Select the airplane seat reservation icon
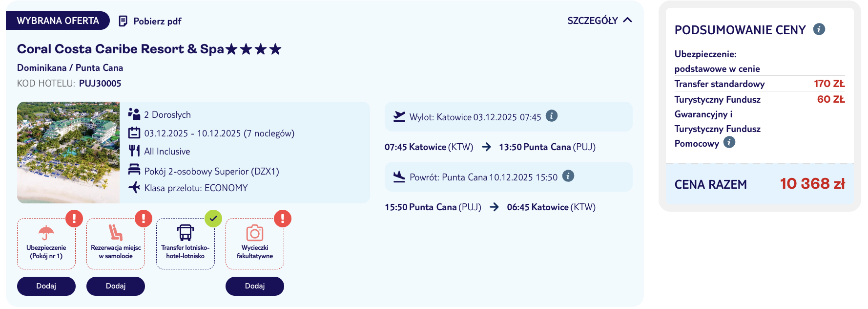 [x=116, y=232]
